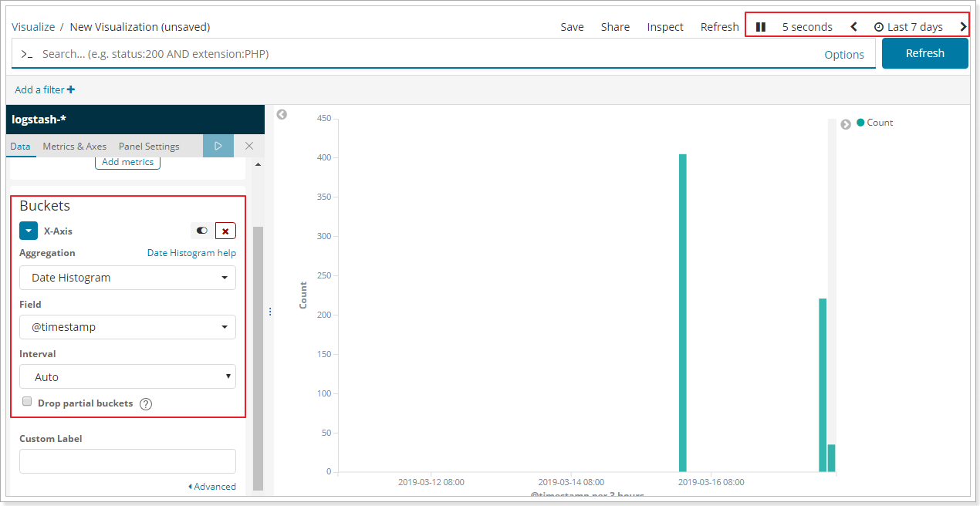Click the Custom Label input field
The width and height of the screenshot is (980, 506).
point(128,461)
